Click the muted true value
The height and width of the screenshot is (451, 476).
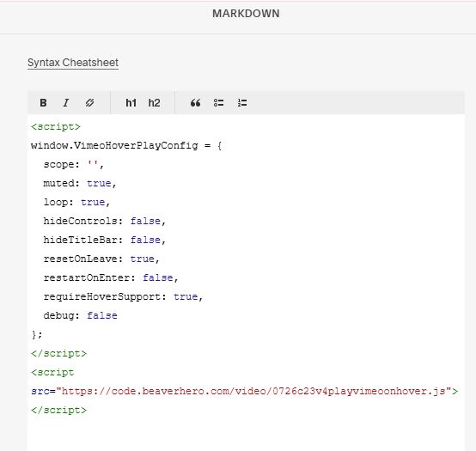pyautogui.click(x=99, y=183)
